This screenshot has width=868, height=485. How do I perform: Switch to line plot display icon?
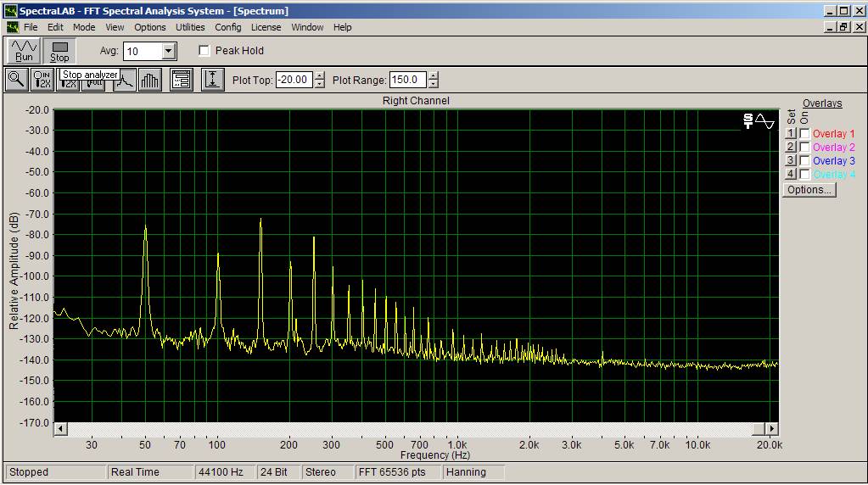(126, 81)
